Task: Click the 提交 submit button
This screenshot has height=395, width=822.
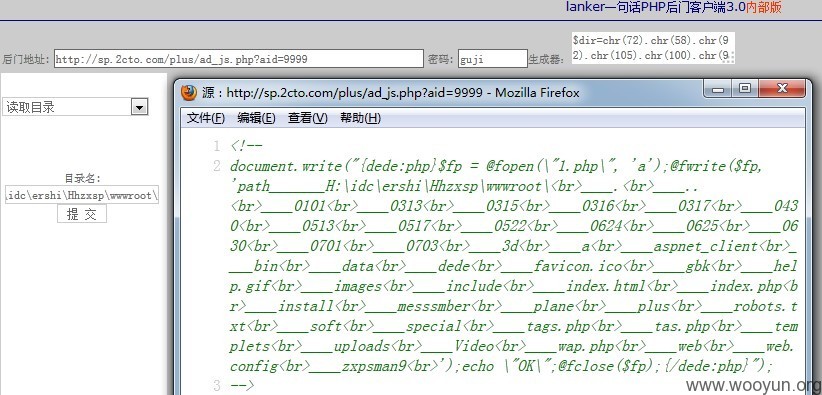Action: 82,213
